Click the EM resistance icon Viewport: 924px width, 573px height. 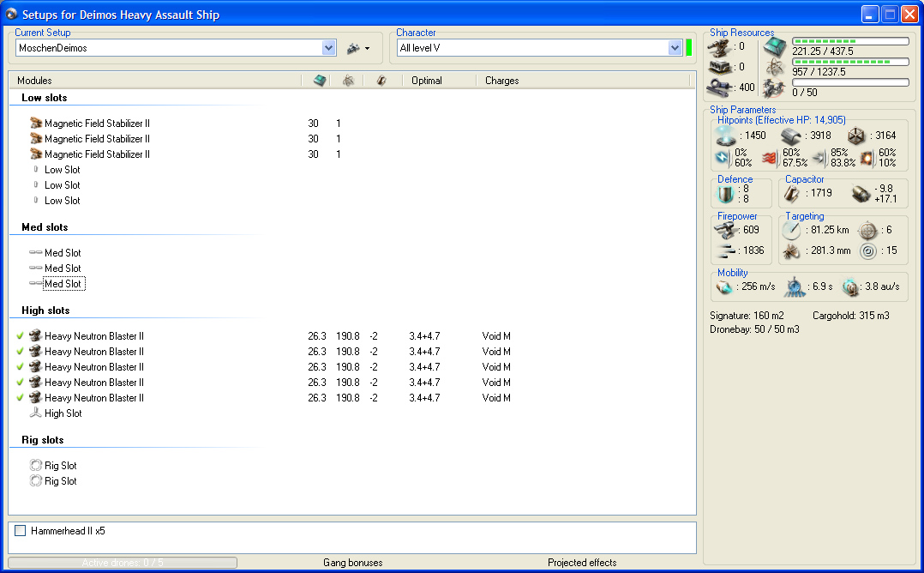pyautogui.click(x=723, y=157)
